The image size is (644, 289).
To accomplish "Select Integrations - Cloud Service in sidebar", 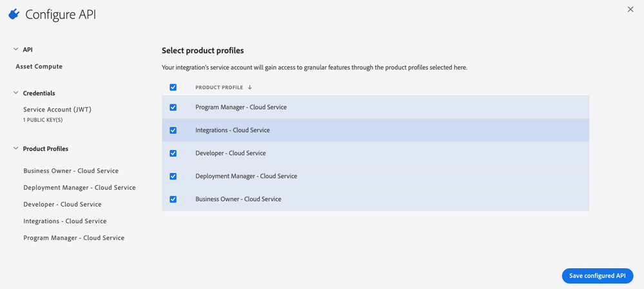I will click(64, 221).
